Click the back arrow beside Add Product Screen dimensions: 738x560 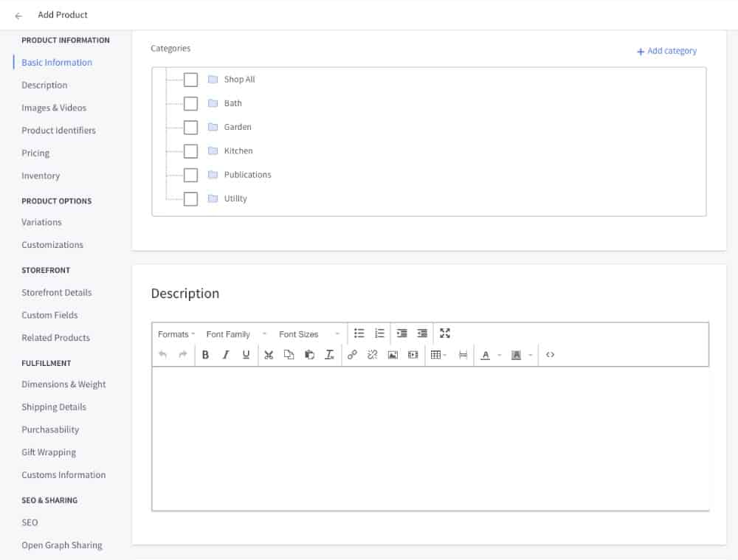[18, 15]
